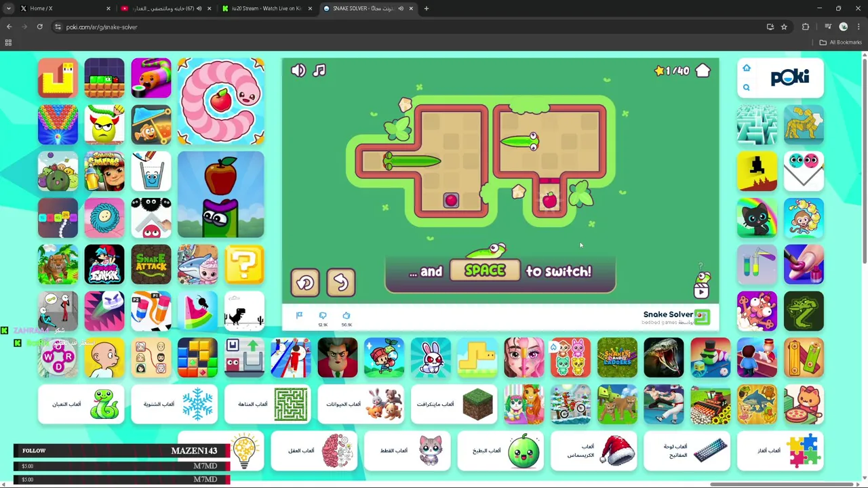The image size is (868, 488).
Task: Open the angry yellow face game thumbnail
Action: 104,125
